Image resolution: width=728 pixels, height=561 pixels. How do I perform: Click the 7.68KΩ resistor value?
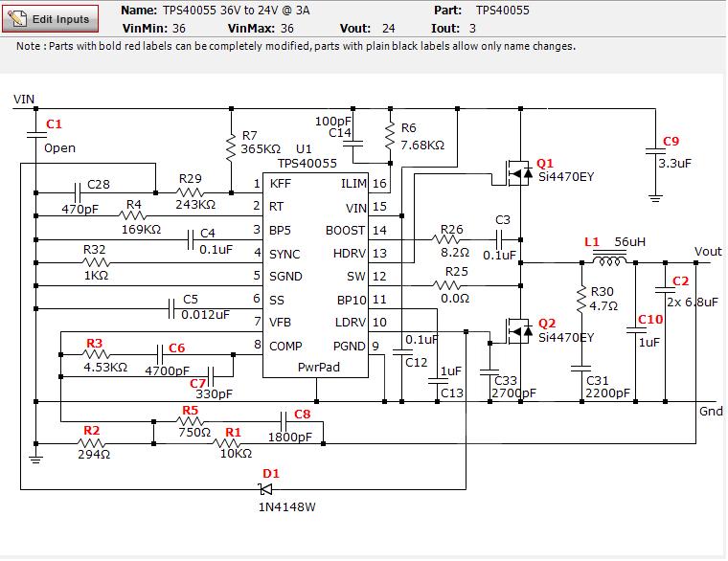(x=422, y=146)
